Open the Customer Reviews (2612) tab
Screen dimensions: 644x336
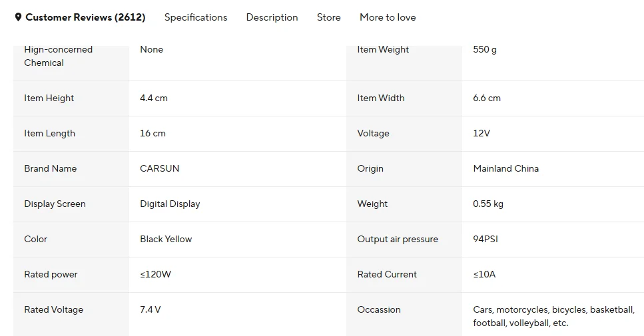pos(85,17)
